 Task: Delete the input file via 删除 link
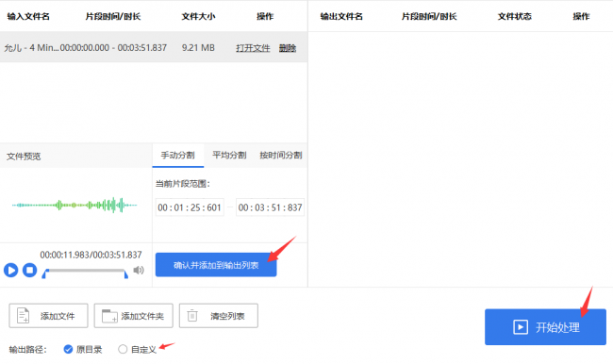tap(288, 48)
